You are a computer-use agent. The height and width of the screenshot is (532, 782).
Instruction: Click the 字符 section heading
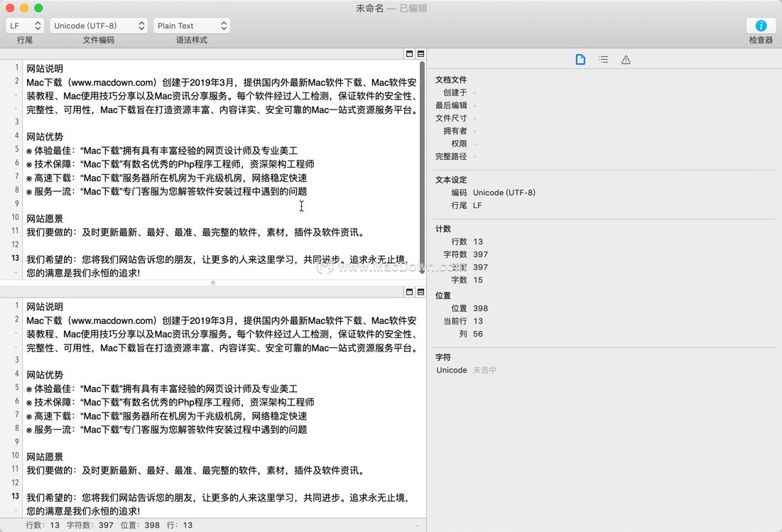coord(443,357)
